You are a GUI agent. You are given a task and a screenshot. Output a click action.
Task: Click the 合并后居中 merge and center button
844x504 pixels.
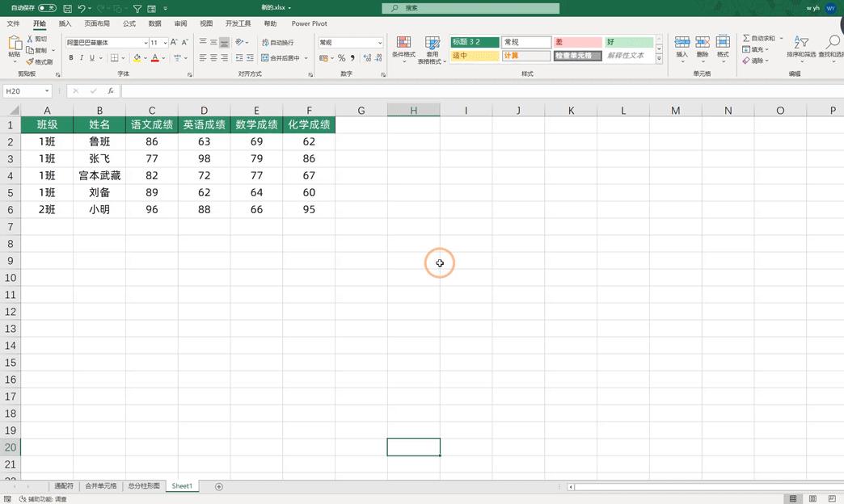pos(284,58)
